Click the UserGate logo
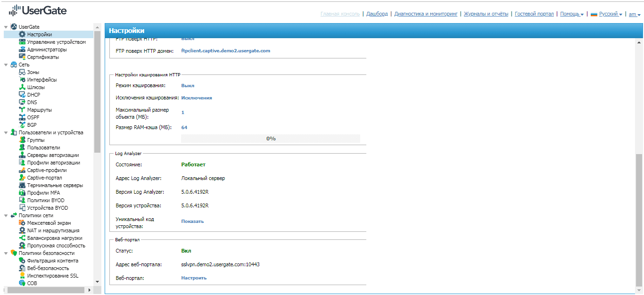This screenshot has height=295, width=644. tap(38, 10)
